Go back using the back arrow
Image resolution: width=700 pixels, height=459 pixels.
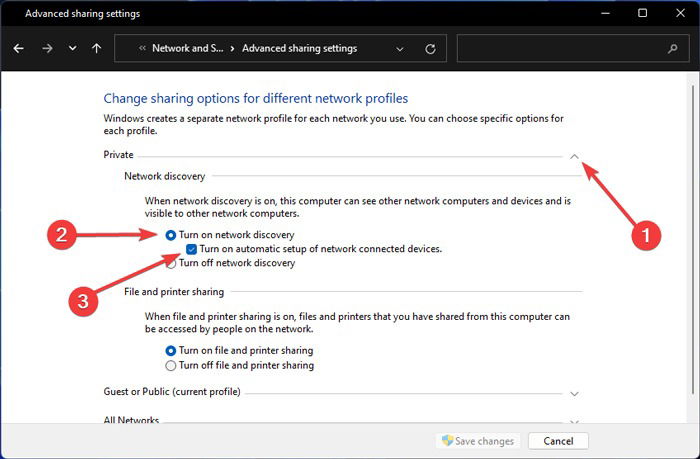(x=18, y=48)
